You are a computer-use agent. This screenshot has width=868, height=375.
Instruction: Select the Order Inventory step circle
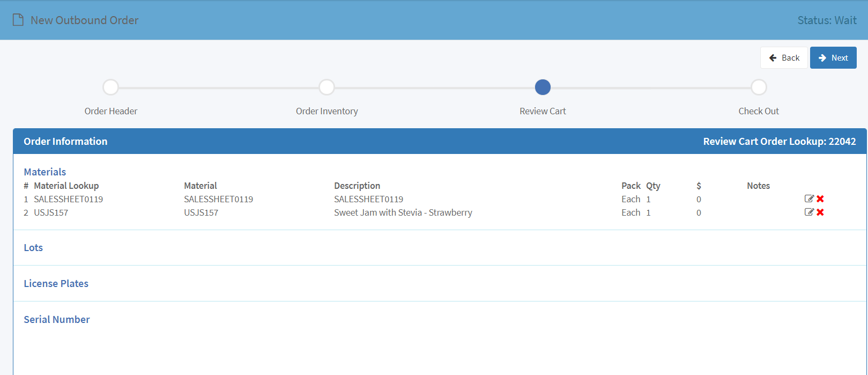click(x=327, y=87)
